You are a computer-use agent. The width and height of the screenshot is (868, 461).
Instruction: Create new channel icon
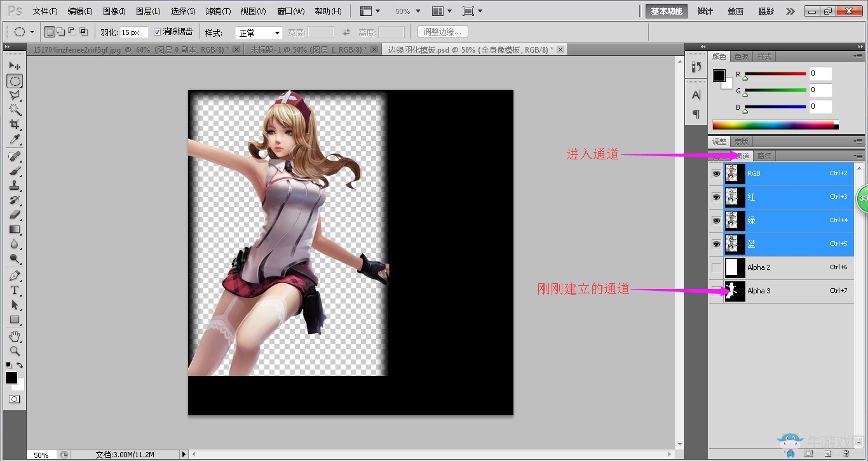pyautogui.click(x=828, y=453)
